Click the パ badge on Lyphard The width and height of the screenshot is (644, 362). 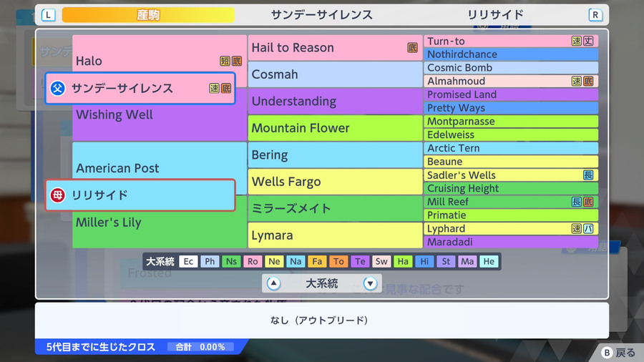(x=588, y=229)
